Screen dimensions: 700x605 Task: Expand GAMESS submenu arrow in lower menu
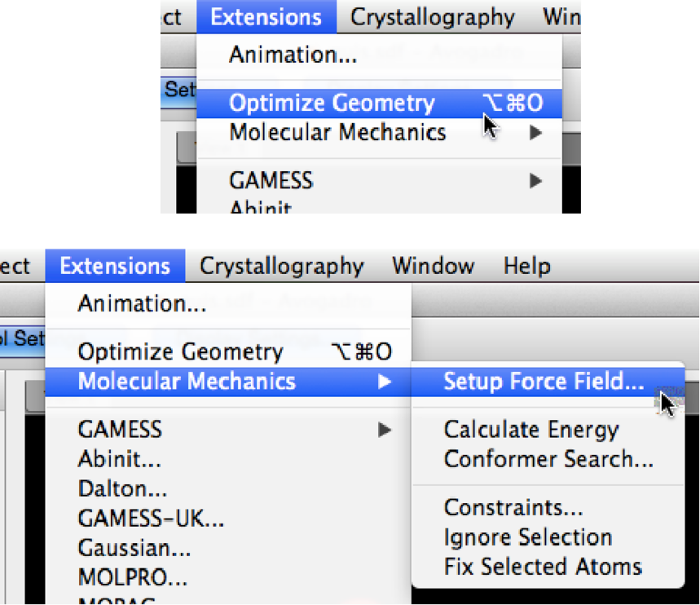(x=385, y=430)
